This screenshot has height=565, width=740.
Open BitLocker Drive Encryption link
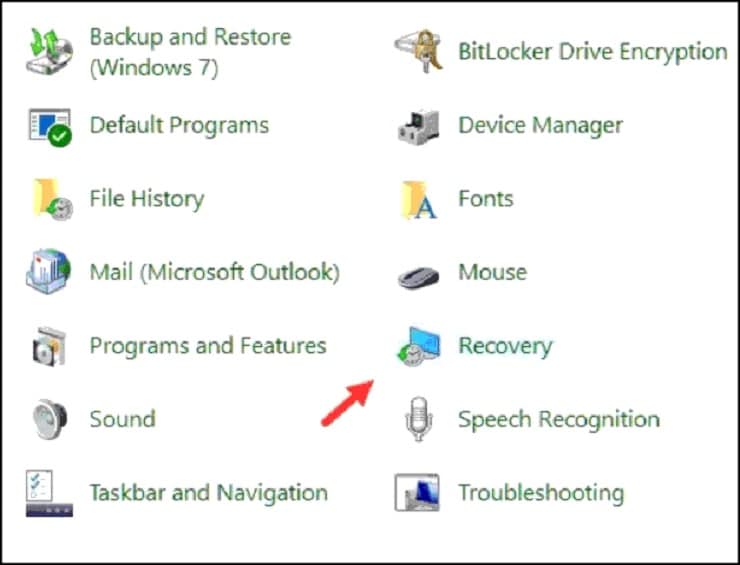click(x=593, y=52)
